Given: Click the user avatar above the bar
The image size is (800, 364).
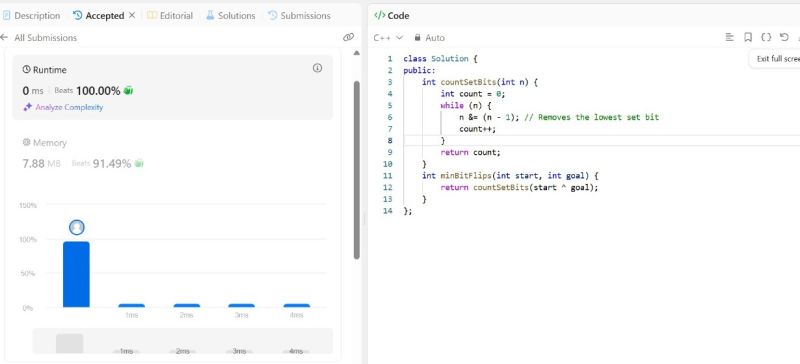Looking at the screenshot, I should 77,227.
